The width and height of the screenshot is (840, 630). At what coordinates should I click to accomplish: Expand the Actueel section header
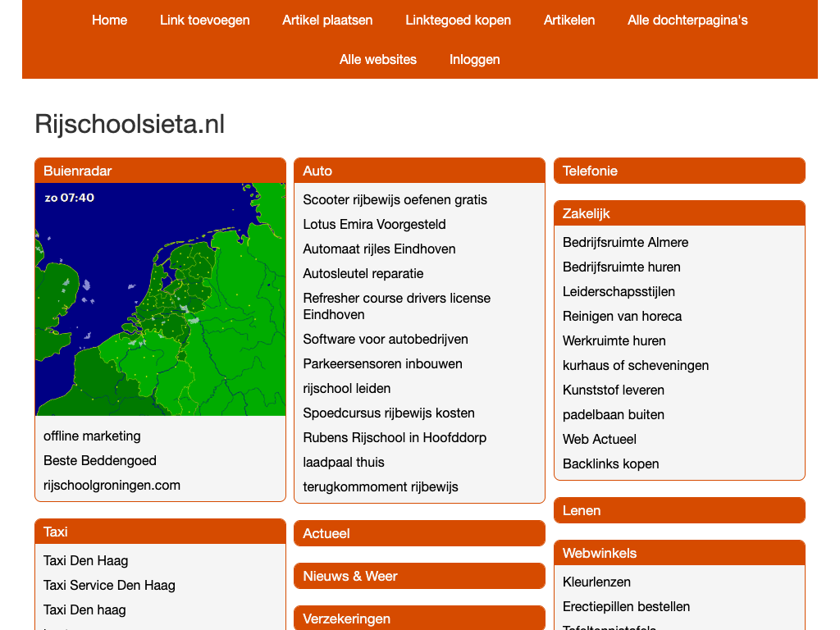pyautogui.click(x=419, y=533)
